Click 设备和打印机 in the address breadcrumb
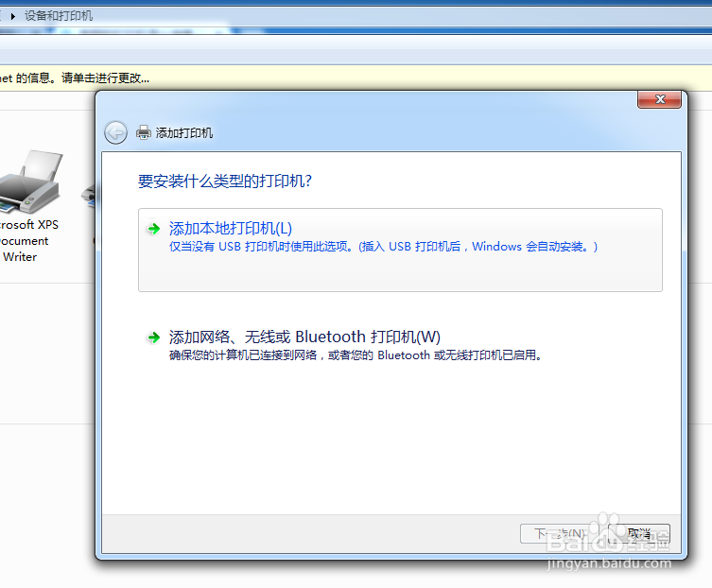This screenshot has width=712, height=588. (59, 16)
